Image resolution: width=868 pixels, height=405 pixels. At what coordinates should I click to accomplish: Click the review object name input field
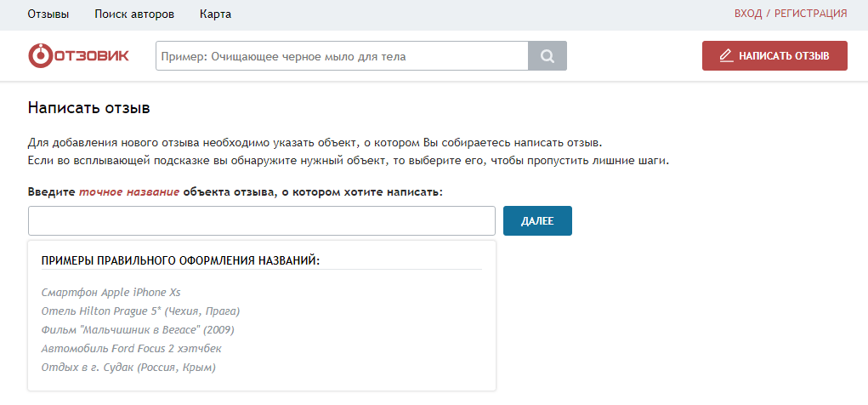point(262,221)
